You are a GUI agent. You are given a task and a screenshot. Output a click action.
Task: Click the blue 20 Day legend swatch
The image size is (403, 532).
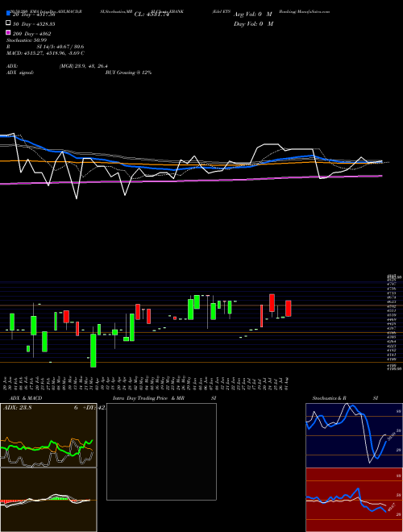pos(9,14)
